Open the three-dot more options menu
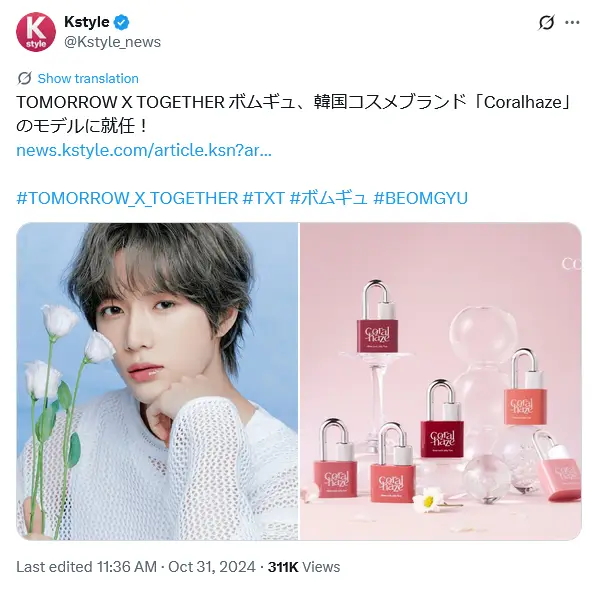The height and width of the screenshot is (589, 598). click(572, 23)
